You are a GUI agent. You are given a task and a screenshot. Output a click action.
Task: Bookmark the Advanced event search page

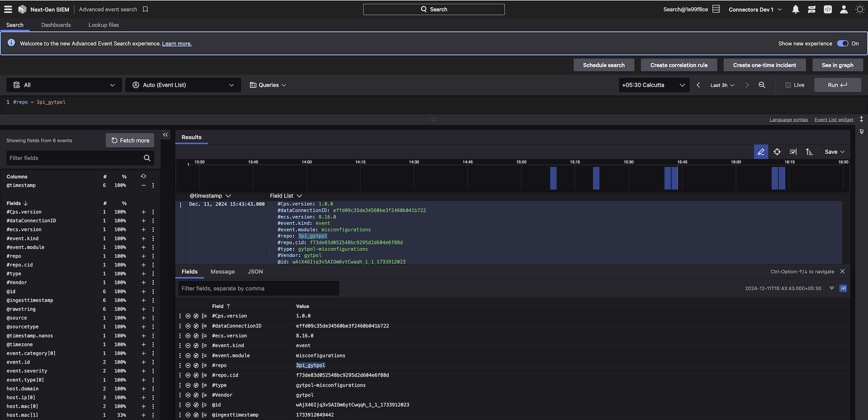(x=145, y=9)
